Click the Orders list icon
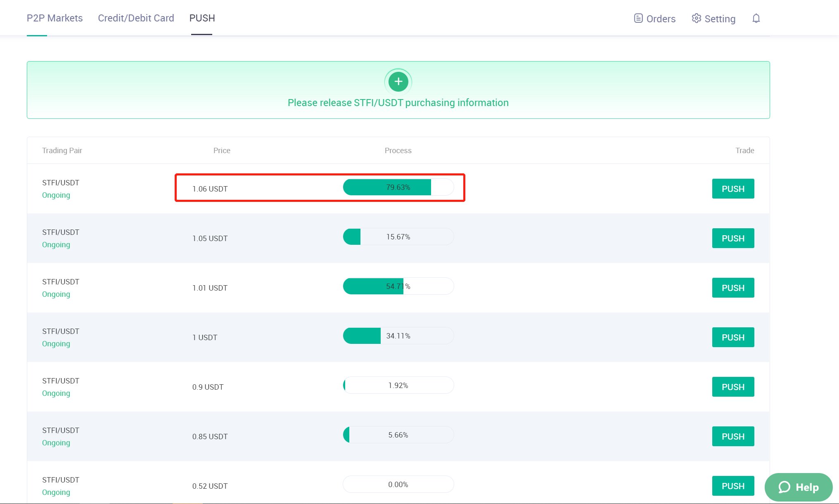The image size is (839, 504). [638, 19]
